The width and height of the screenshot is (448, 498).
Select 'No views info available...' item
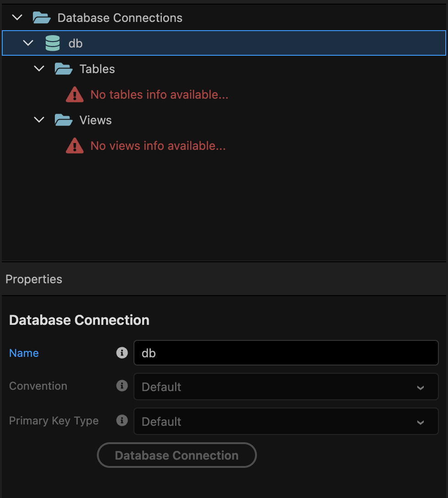[x=158, y=146]
